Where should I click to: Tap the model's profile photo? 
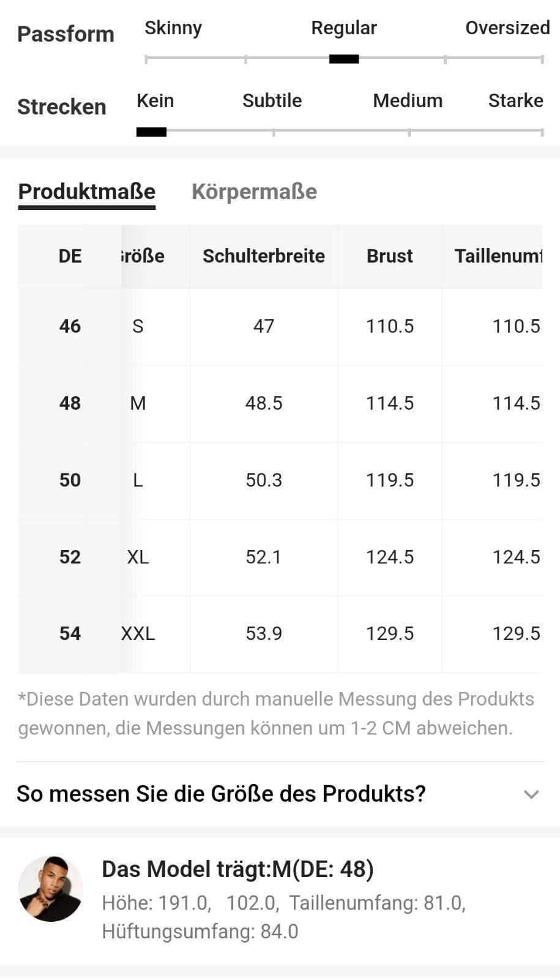point(51,888)
